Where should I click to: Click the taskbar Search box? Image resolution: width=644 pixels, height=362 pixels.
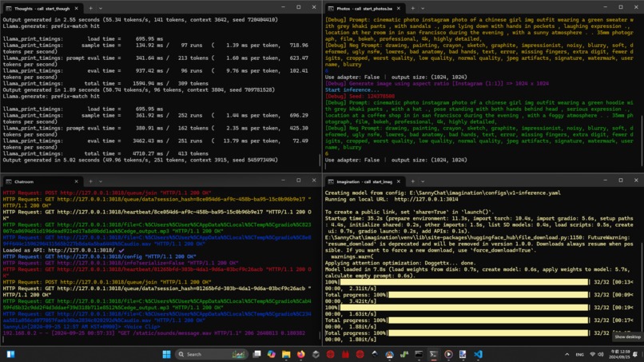tap(212, 354)
